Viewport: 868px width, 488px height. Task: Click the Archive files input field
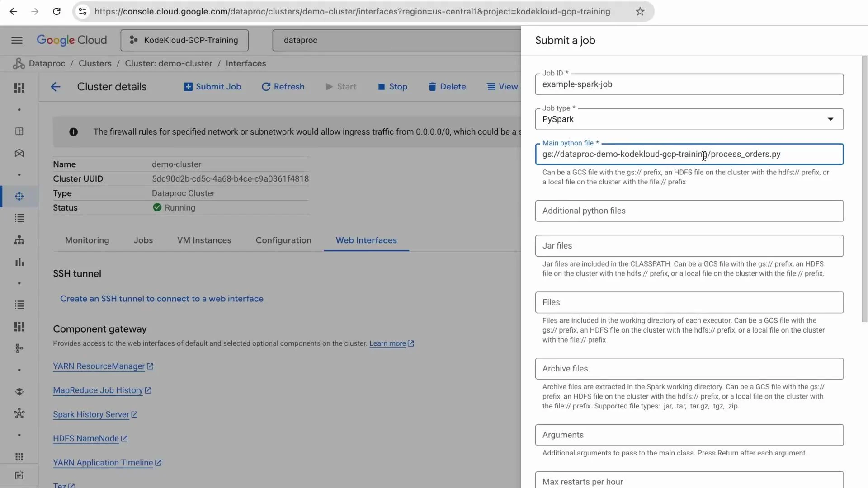[x=689, y=369]
